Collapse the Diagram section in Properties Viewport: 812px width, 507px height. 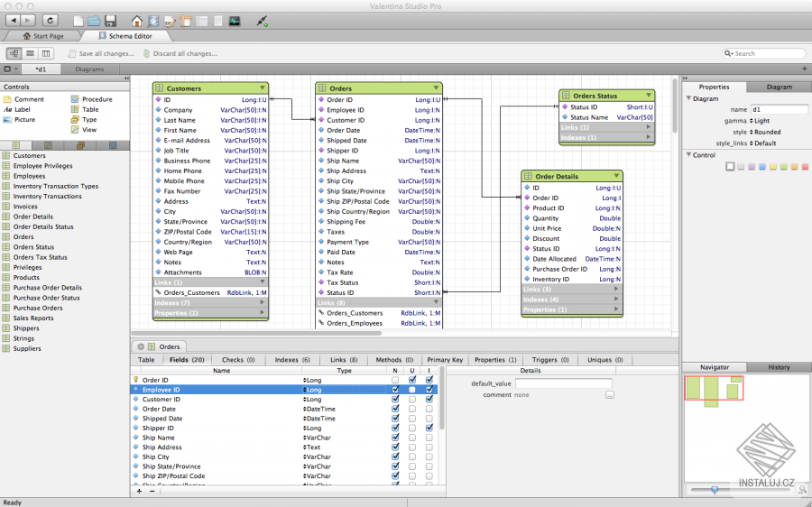coord(688,98)
